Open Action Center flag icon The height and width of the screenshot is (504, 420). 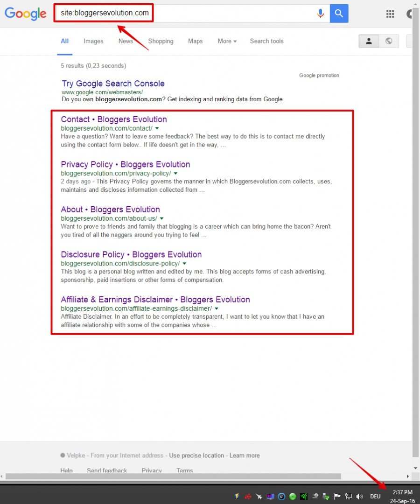tap(337, 497)
